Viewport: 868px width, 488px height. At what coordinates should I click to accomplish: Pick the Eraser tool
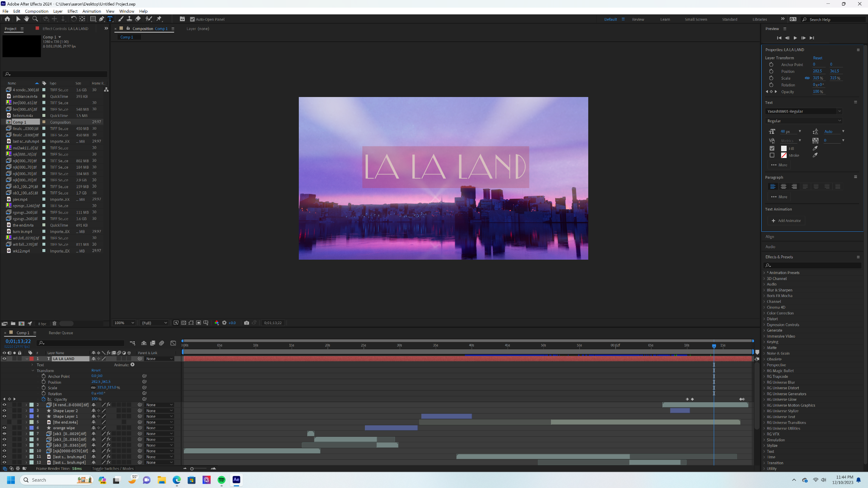coord(138,19)
